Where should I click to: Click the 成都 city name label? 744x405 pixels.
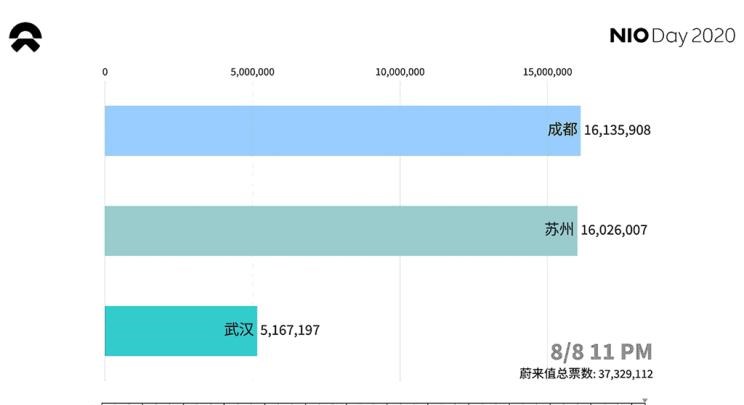(x=562, y=130)
